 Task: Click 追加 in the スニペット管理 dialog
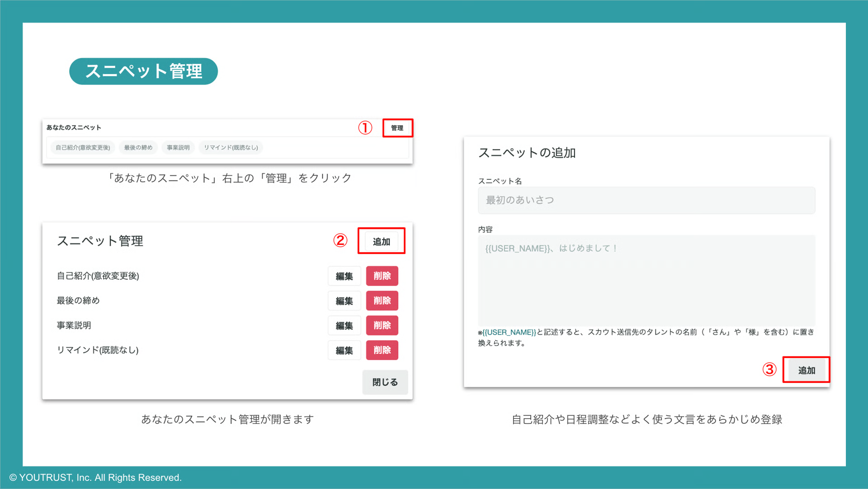coord(382,241)
